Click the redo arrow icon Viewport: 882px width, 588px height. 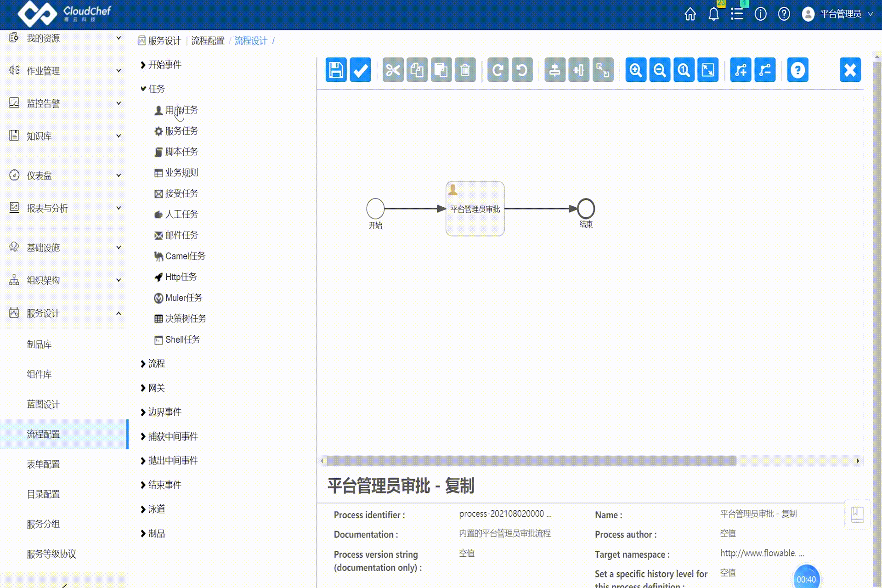[x=498, y=70]
